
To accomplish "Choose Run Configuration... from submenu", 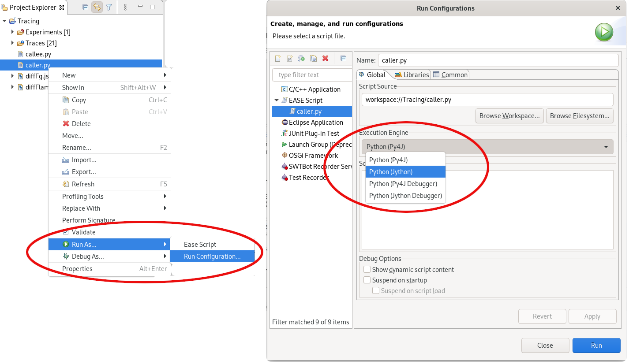I will (x=212, y=256).
